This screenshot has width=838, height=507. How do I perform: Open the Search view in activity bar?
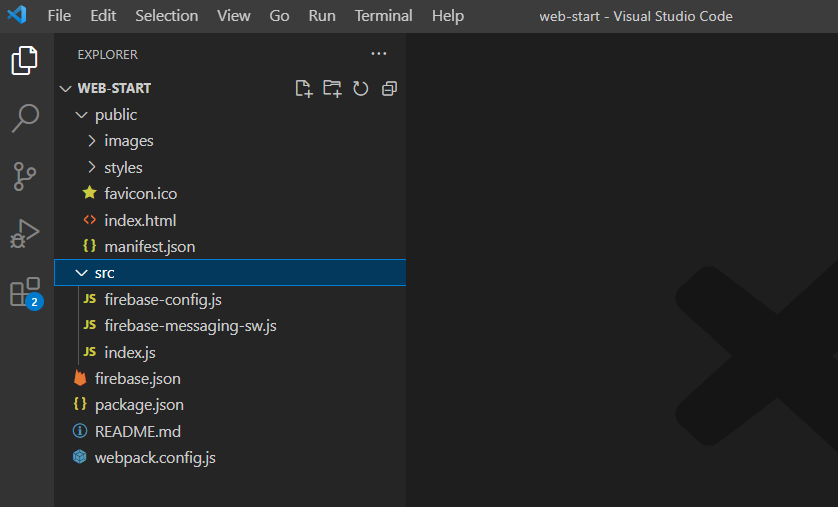(25, 118)
